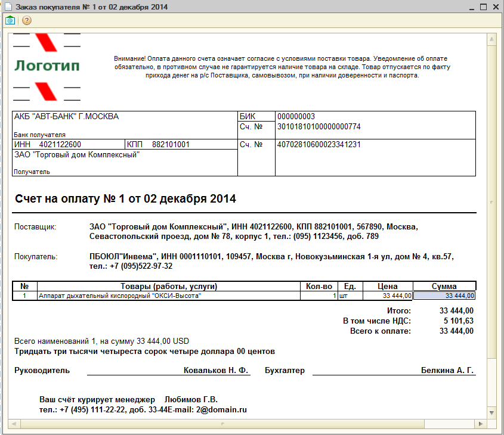Click the scroll down arrow of vertical scrollbar
The width and height of the screenshot is (504, 435).
coord(491,412)
